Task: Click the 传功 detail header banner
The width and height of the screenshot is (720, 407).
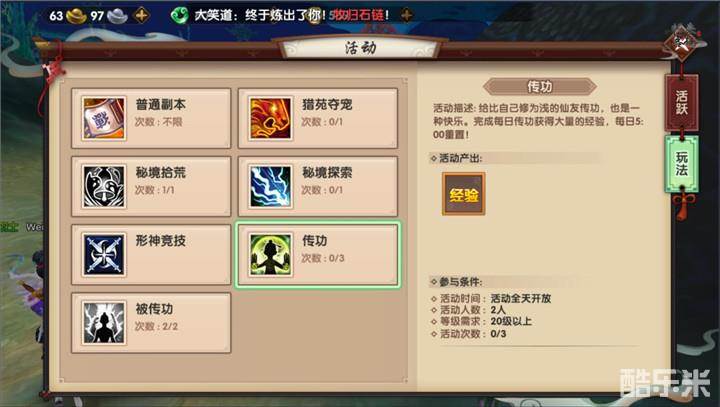Action: (x=540, y=86)
